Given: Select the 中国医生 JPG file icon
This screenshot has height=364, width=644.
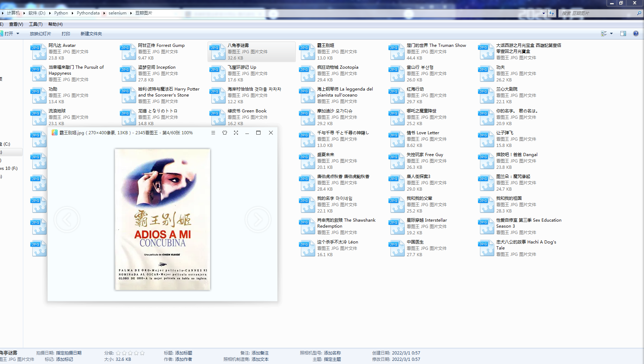Looking at the screenshot, I should pos(397,248).
